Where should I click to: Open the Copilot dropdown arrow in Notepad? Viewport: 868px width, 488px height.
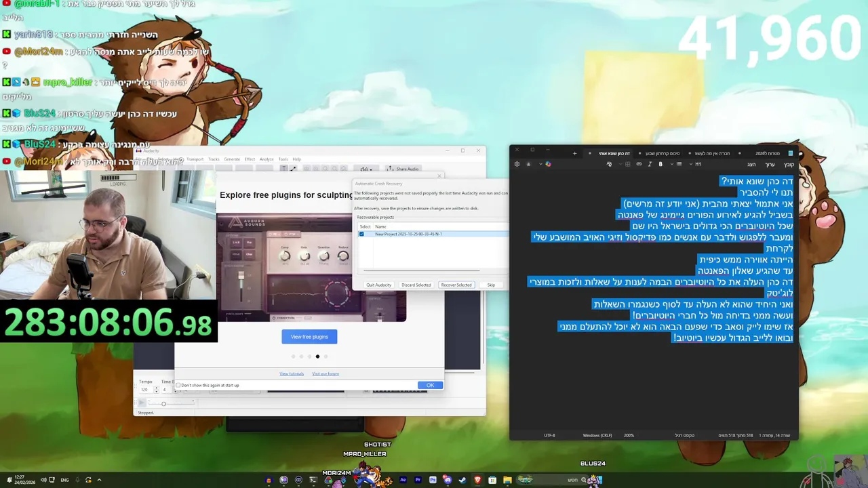pos(540,164)
